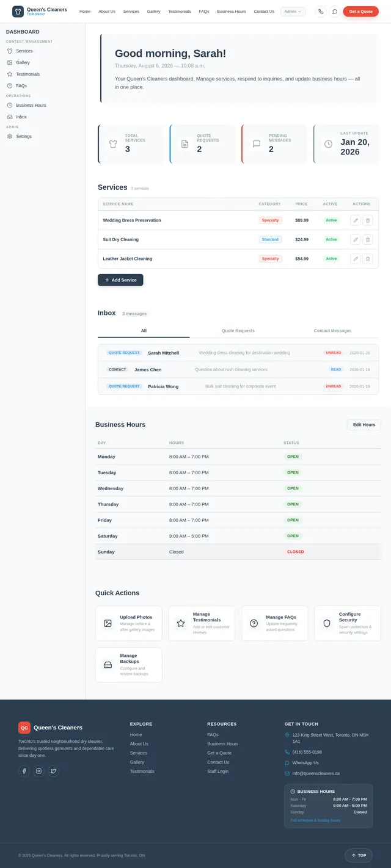
Task: Click the Manage Testimonials star icon
Action: [181, 623]
